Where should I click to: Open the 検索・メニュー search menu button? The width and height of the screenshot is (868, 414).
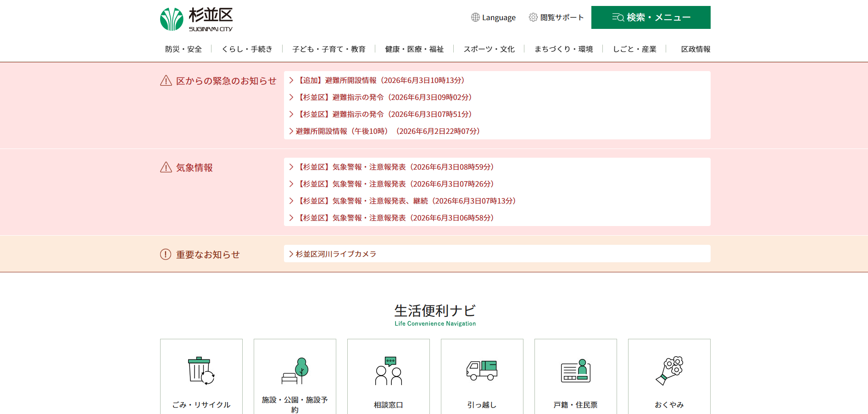(x=651, y=17)
